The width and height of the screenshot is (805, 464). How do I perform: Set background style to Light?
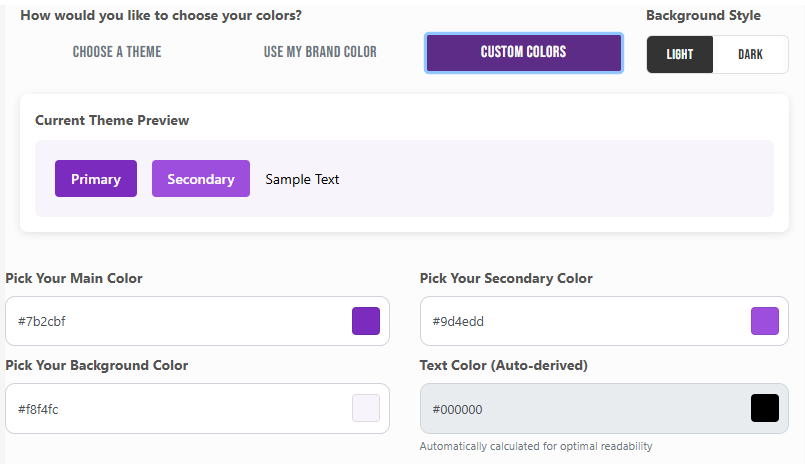click(x=680, y=54)
